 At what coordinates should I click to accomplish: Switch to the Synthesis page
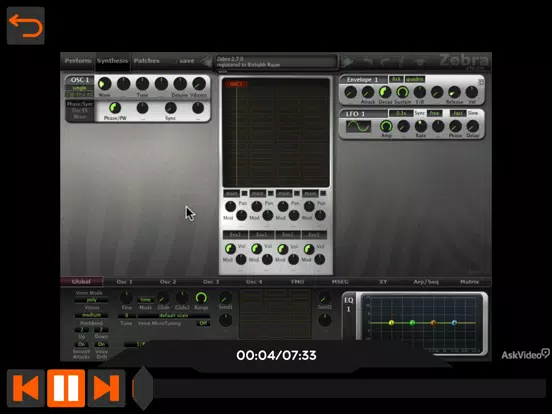112,61
